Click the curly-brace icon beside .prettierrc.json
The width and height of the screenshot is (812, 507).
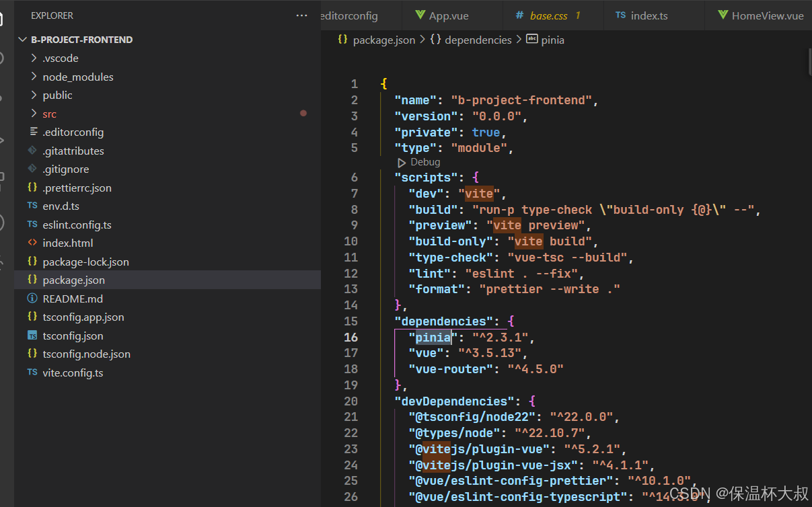click(32, 188)
